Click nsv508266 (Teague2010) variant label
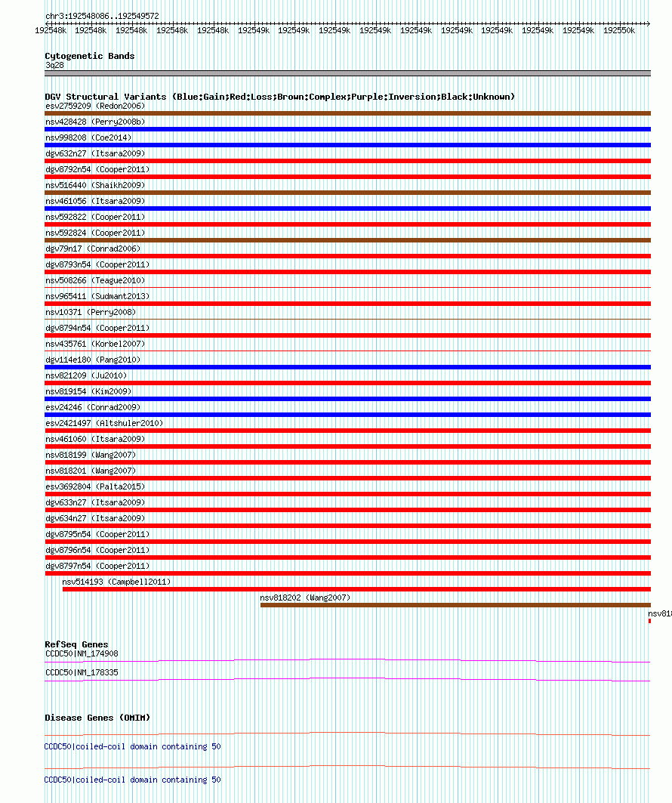 95,281
